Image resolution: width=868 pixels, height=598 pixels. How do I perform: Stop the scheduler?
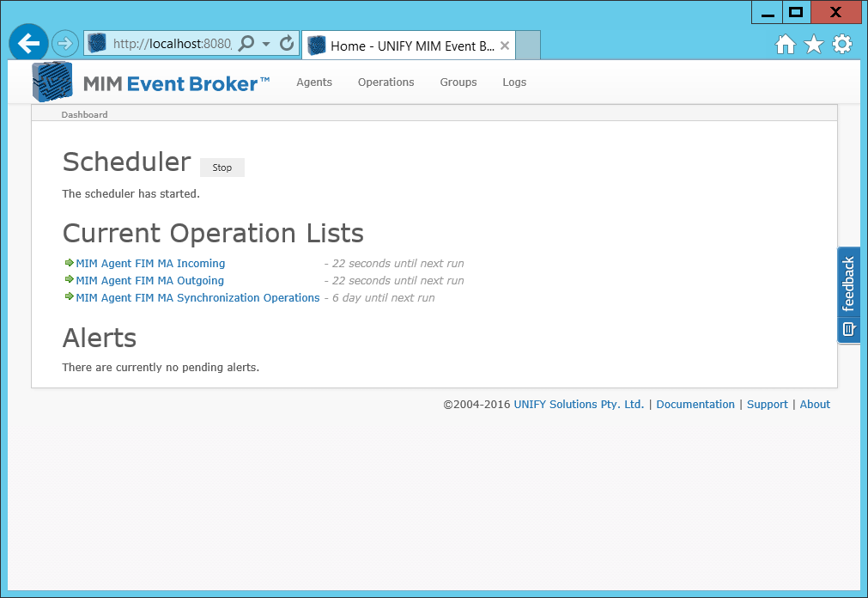click(x=222, y=168)
